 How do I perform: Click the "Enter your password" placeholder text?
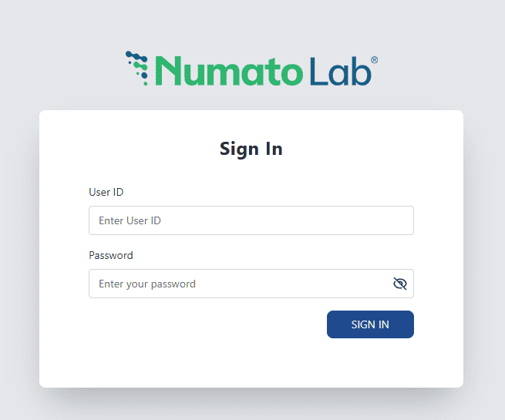[x=147, y=284]
